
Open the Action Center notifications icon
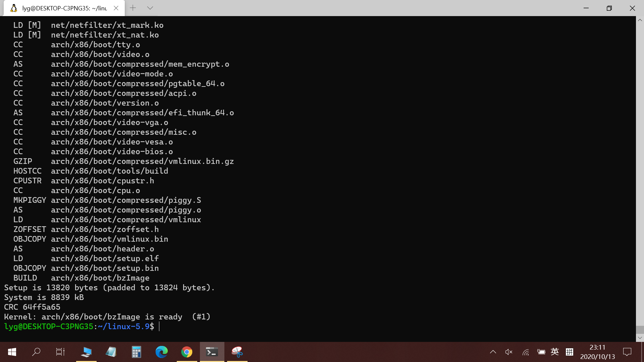627,352
